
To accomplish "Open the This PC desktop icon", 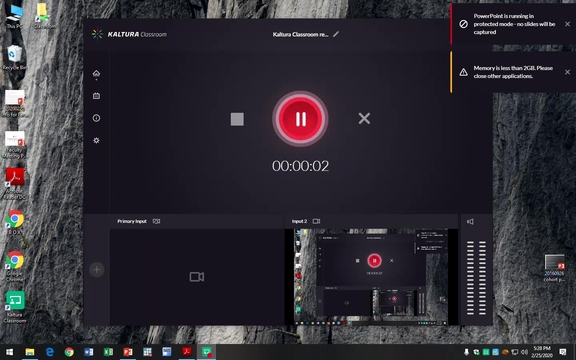I will 14,16.
